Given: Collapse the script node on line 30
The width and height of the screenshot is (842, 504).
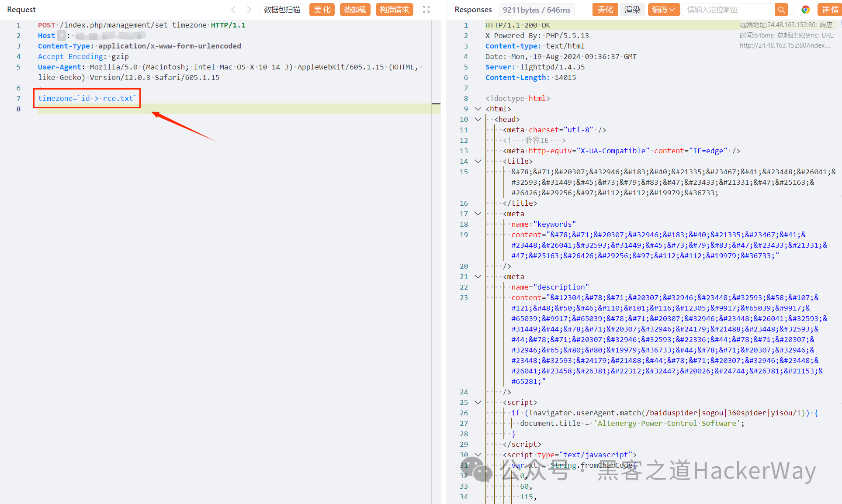Looking at the screenshot, I should [x=478, y=455].
